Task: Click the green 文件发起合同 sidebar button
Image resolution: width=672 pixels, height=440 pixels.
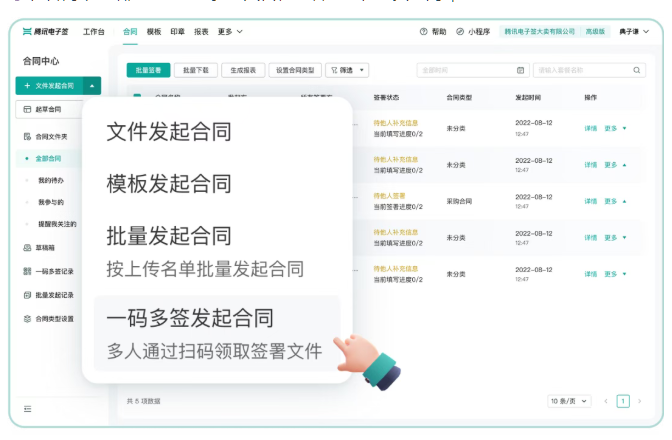Action: click(x=50, y=86)
